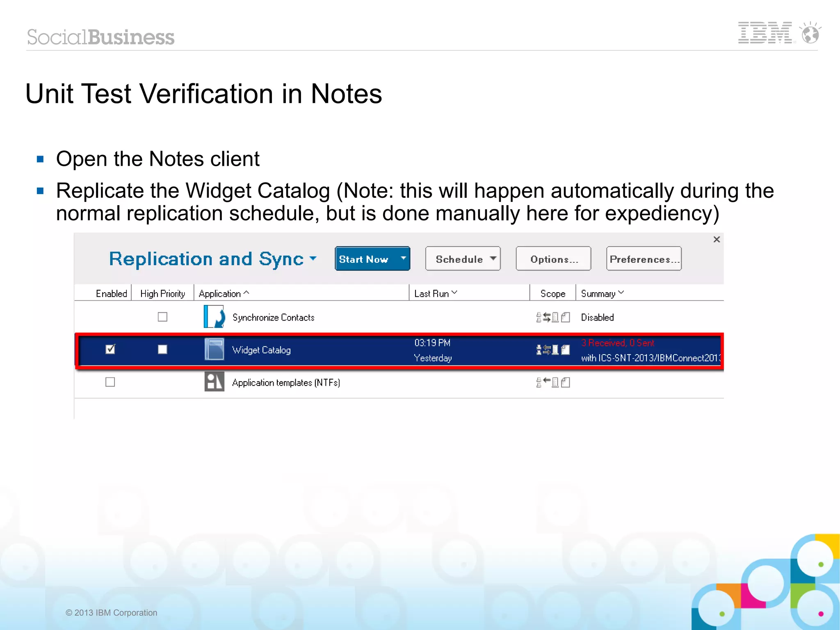Click the Enabled column header
The image size is (840, 630).
pos(111,293)
